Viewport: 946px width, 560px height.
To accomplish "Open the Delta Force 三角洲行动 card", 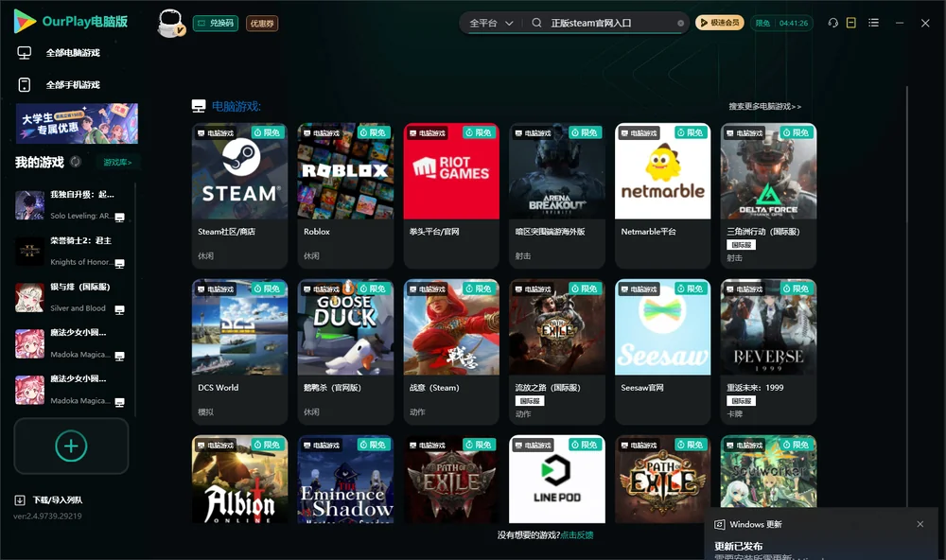I will pyautogui.click(x=768, y=196).
